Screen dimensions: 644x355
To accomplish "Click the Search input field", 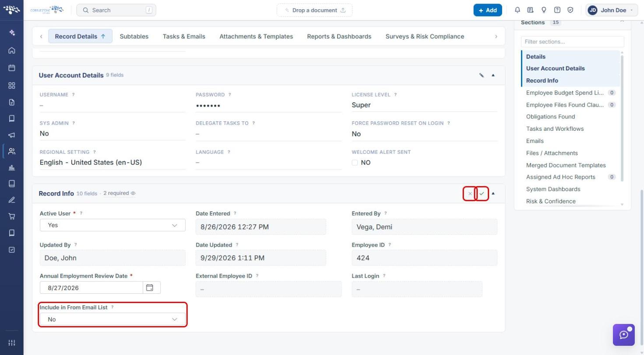I will click(x=116, y=10).
